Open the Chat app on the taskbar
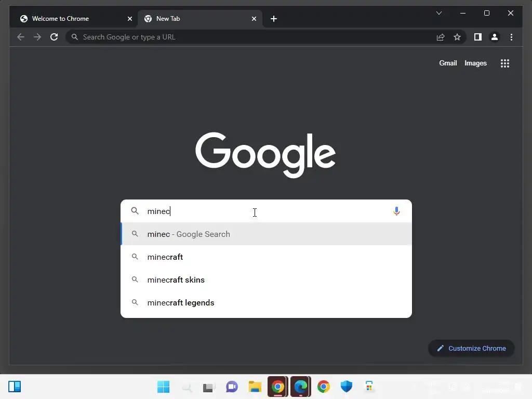 pos(232,387)
